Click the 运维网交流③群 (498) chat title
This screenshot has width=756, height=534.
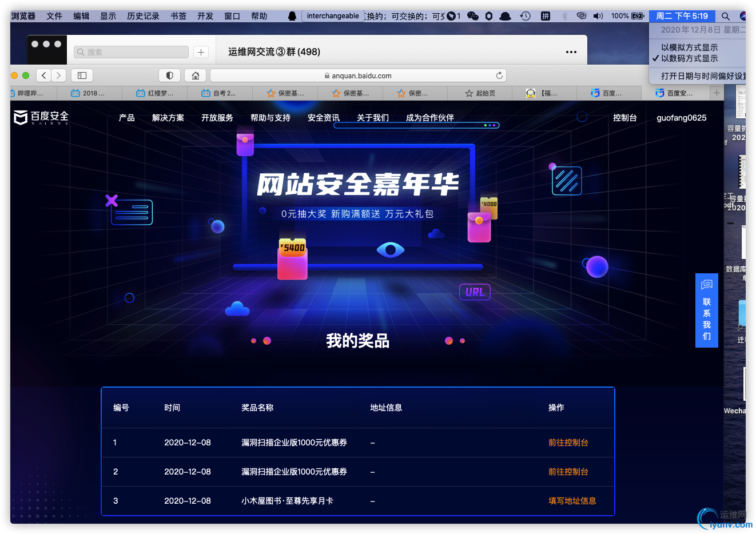point(274,52)
